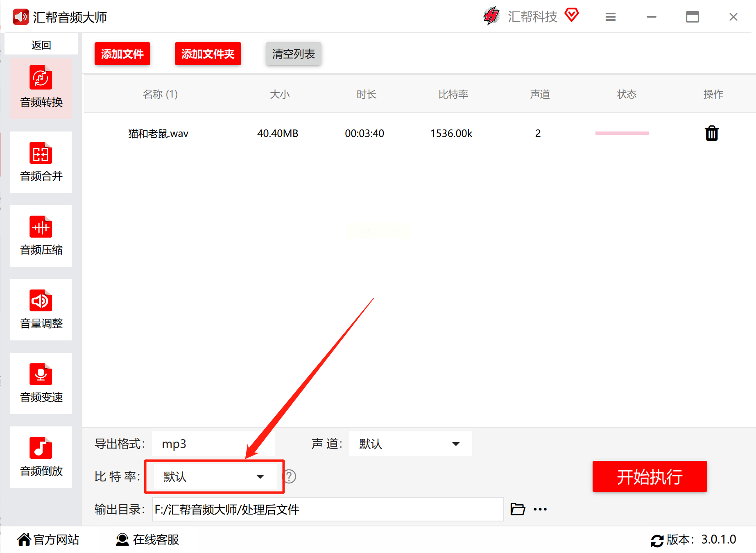756x553 pixels.
Task: Open the 声道 channel dropdown
Action: 410,444
